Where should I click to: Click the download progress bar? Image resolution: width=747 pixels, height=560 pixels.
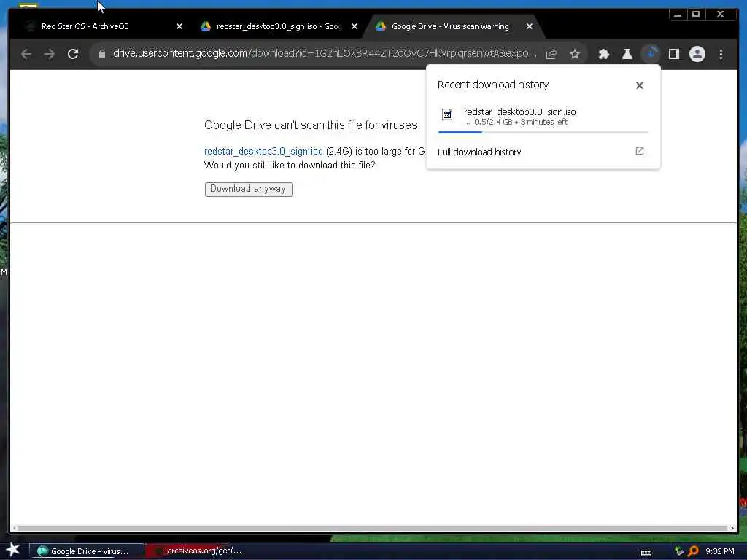543,132
